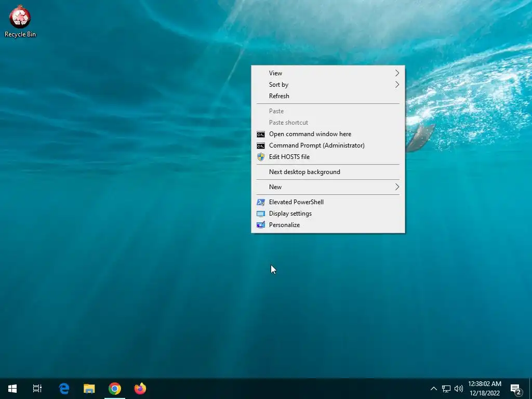Switch to Google Chrome on taskbar
Image resolution: width=532 pixels, height=399 pixels.
click(115, 389)
